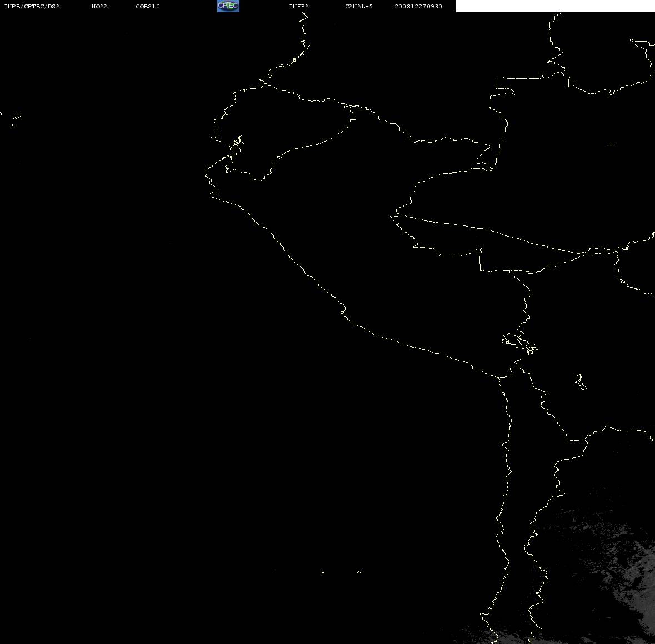Click the Lake Titicaca outline
655x644 pixels.
point(520,342)
